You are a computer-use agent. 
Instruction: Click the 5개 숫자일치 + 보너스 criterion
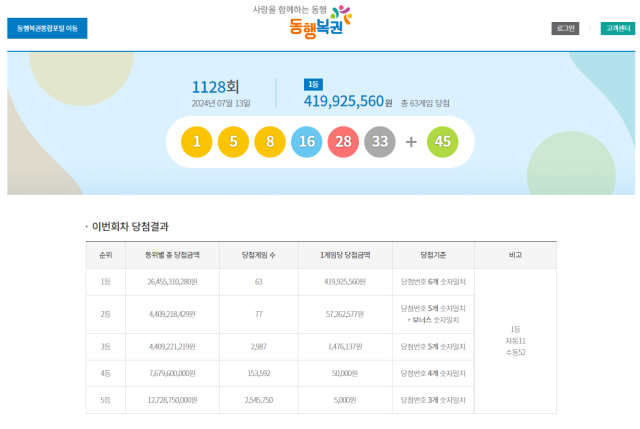(433, 314)
